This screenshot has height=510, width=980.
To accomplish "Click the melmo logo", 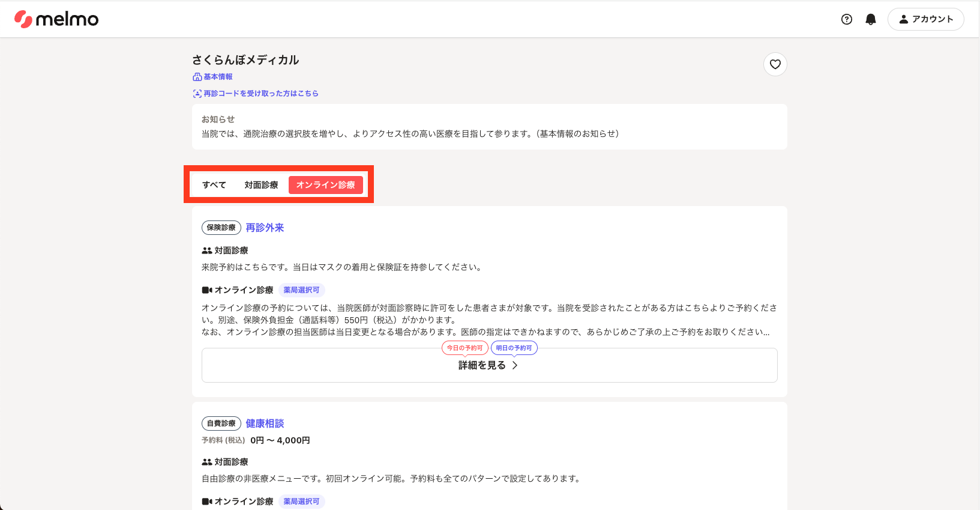I will pos(56,19).
